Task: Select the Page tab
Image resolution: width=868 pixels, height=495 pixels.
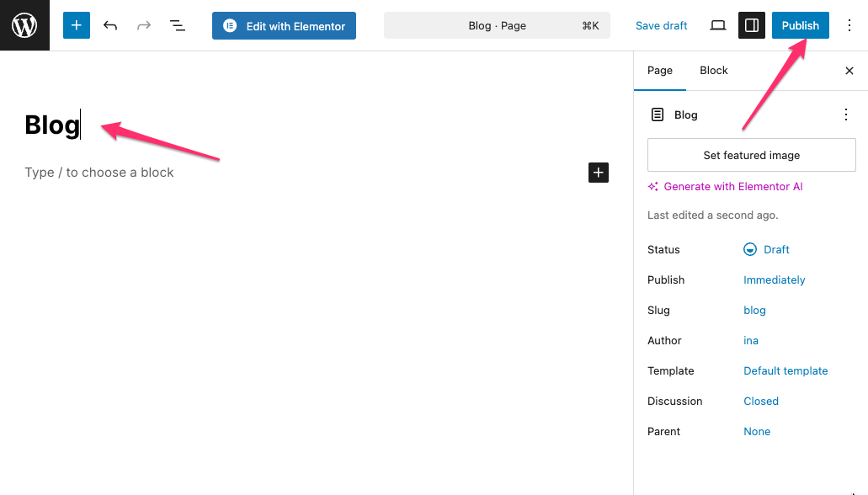Action: pyautogui.click(x=659, y=71)
